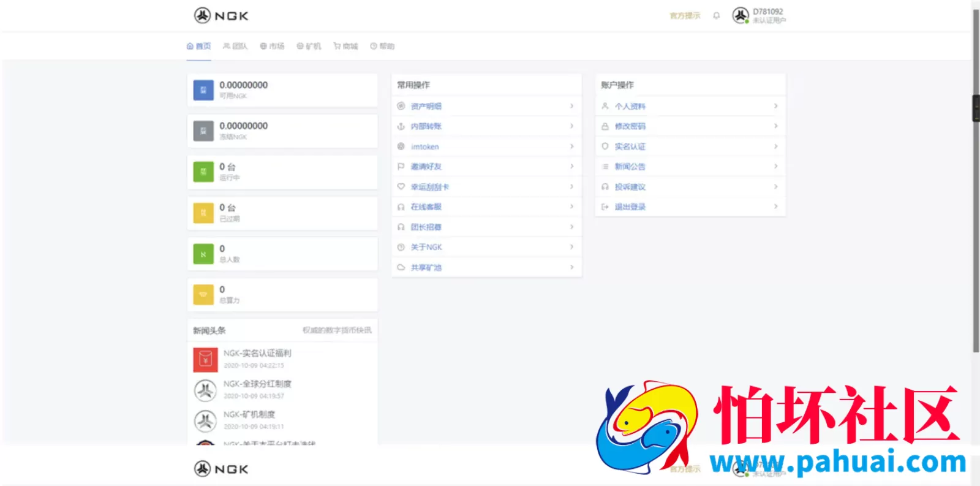Click red envelope thumbnail of NGK-实名认证福利

point(205,360)
